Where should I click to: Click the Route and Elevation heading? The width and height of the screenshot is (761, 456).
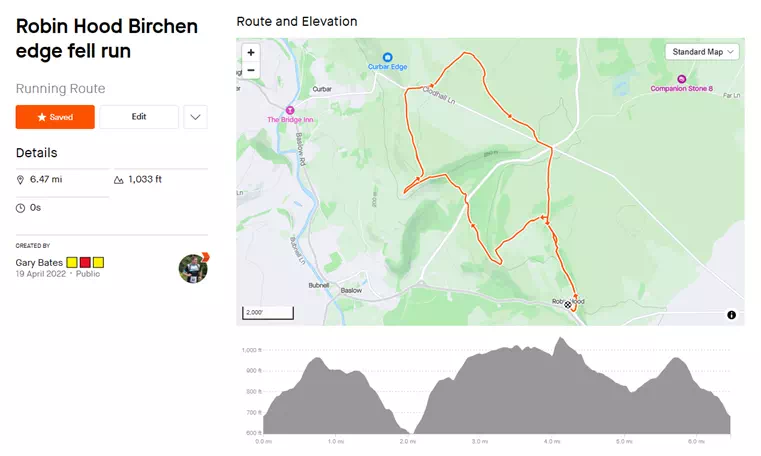pos(296,21)
